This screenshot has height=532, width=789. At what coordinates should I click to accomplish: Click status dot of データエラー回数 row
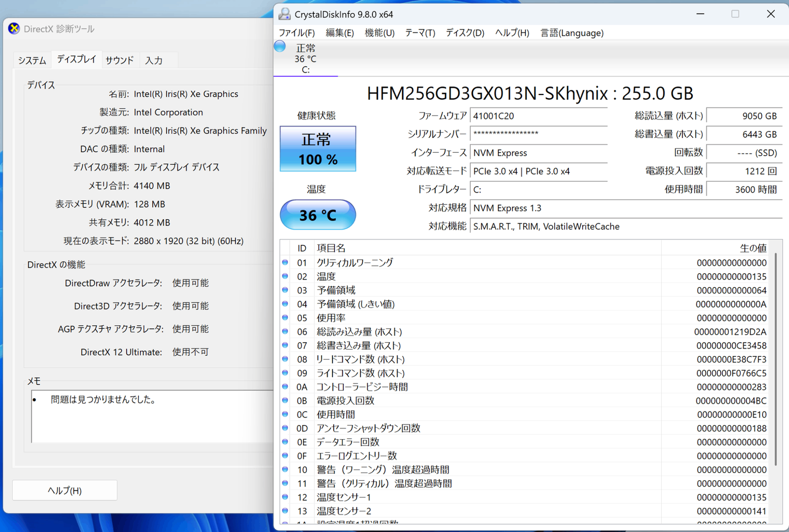[x=285, y=442]
